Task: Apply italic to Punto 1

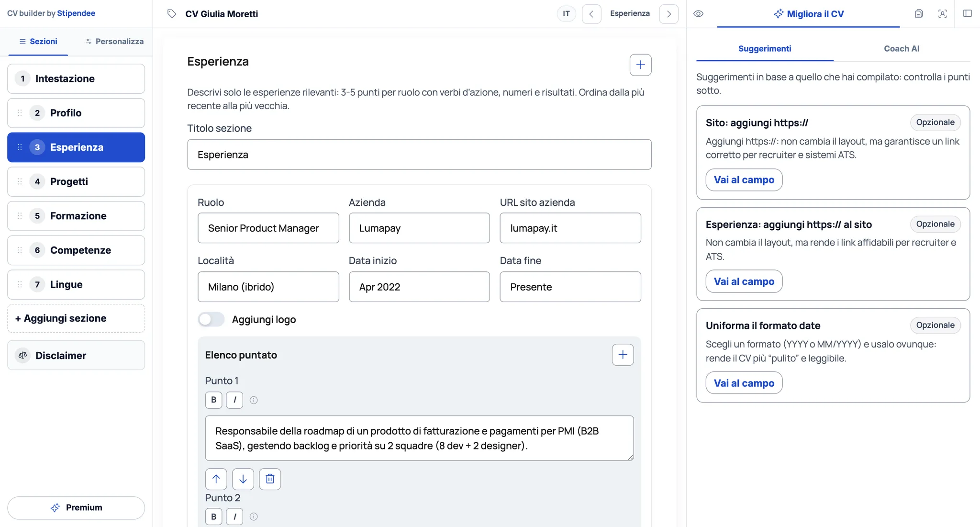Action: click(x=234, y=400)
